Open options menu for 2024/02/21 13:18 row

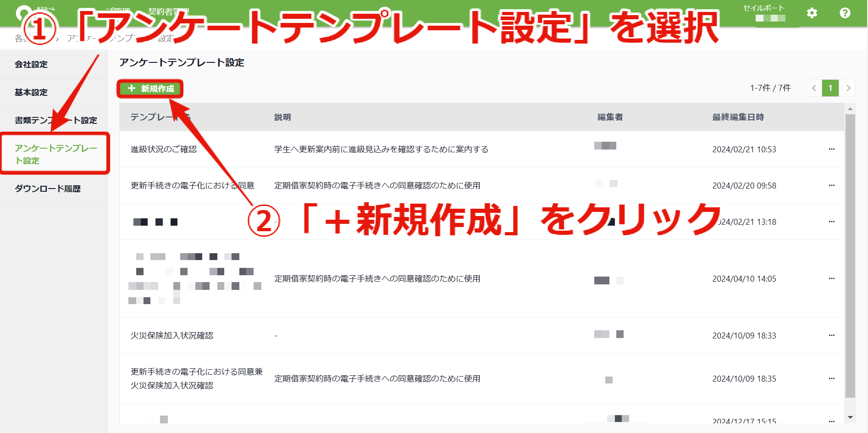click(x=831, y=222)
